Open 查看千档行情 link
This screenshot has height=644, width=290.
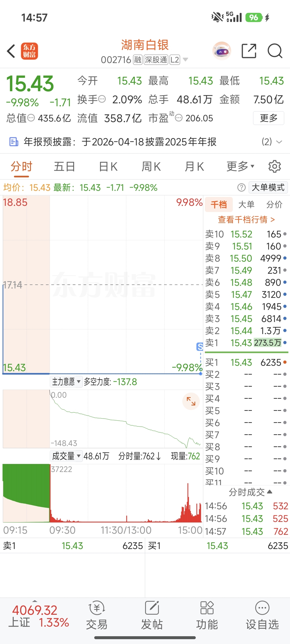(246, 219)
